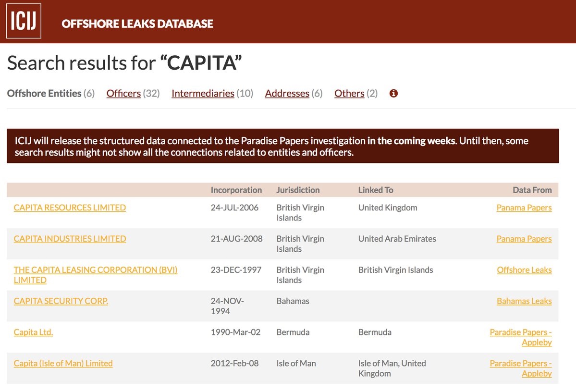Click the info icon beside Others
The image size is (576, 392).
[x=393, y=93]
